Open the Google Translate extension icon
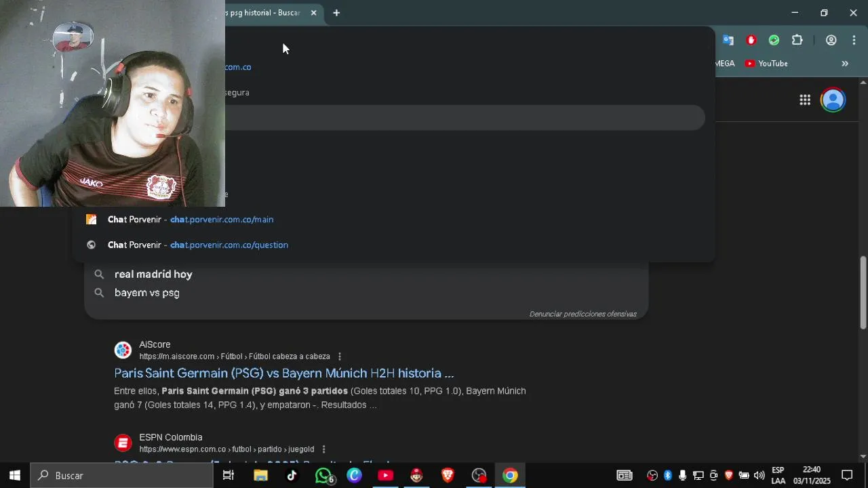The width and height of the screenshot is (868, 488). coord(728,40)
